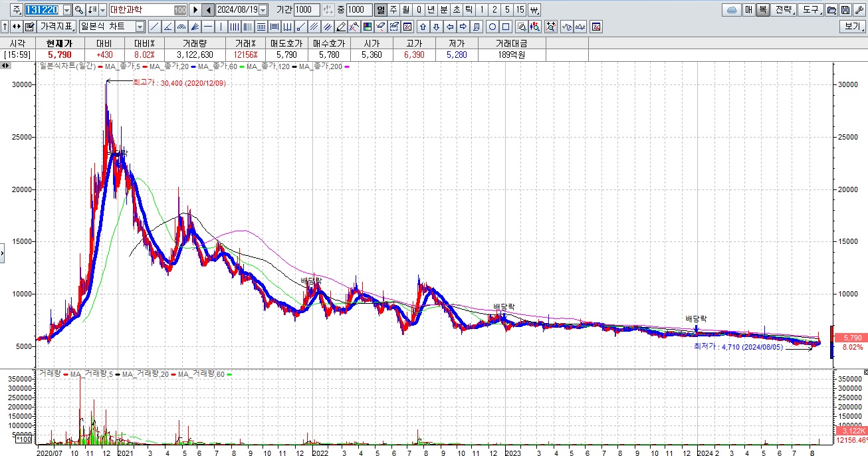This screenshot has height=456, width=868.
Task: Select the angle line drawing tool
Action: pyautogui.click(x=168, y=27)
